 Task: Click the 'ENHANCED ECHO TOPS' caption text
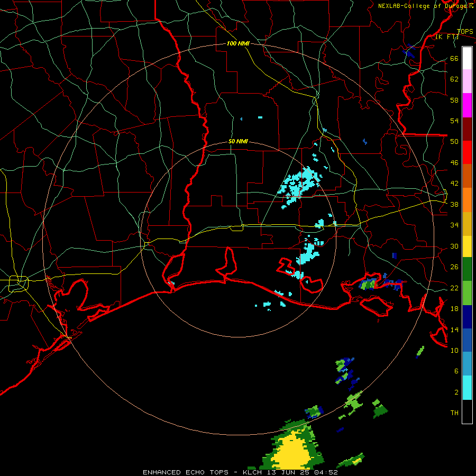[186, 472]
